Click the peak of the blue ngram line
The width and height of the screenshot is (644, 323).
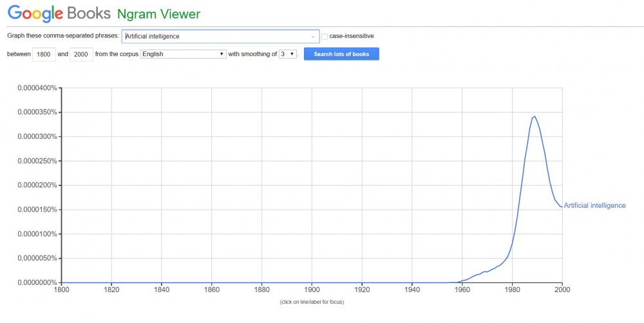(x=535, y=116)
